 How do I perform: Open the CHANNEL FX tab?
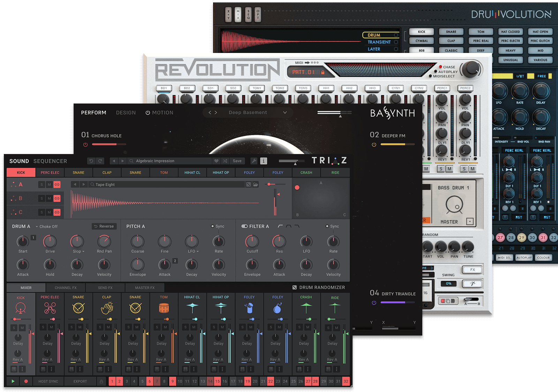pyautogui.click(x=65, y=287)
